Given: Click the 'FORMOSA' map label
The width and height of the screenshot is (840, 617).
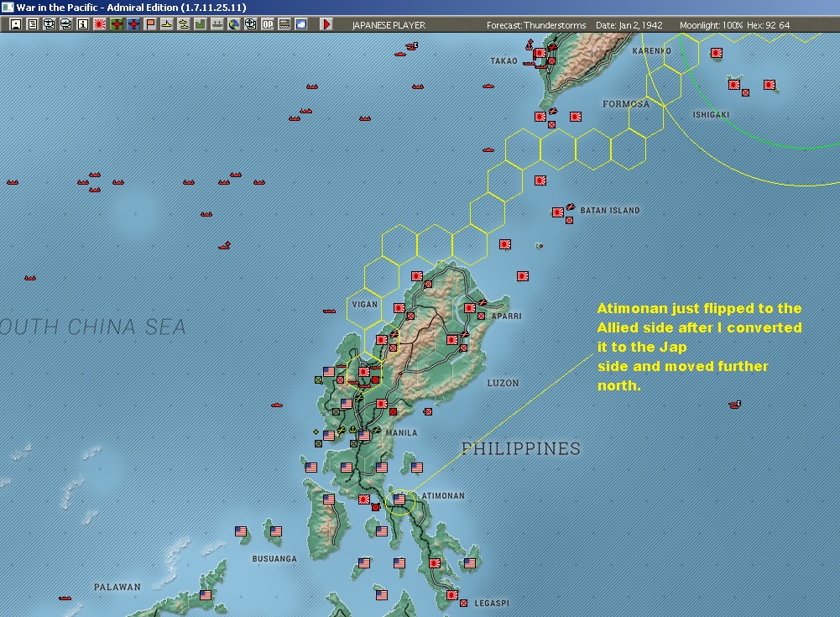Looking at the screenshot, I should point(626,104).
